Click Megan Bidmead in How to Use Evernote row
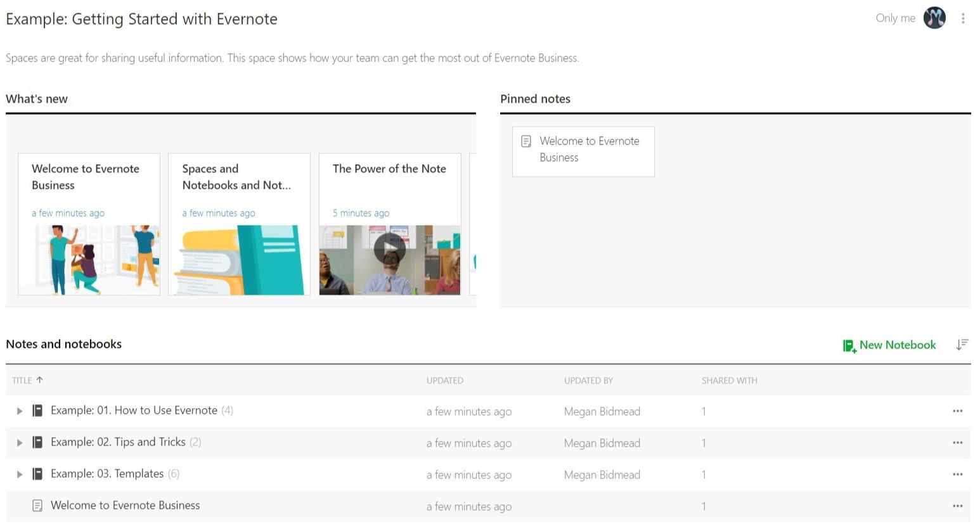 (602, 411)
